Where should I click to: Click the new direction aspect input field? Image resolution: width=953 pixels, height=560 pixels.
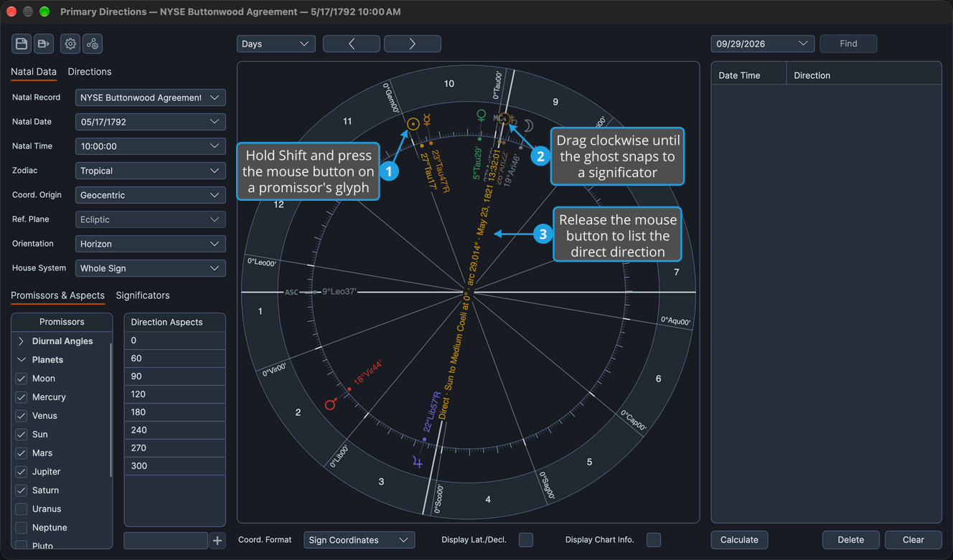point(166,541)
